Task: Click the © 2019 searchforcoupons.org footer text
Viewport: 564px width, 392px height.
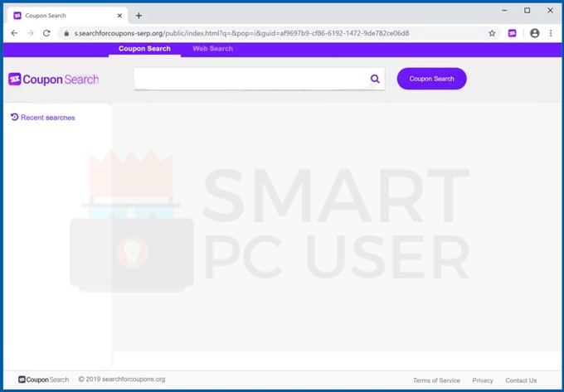Action: point(122,379)
